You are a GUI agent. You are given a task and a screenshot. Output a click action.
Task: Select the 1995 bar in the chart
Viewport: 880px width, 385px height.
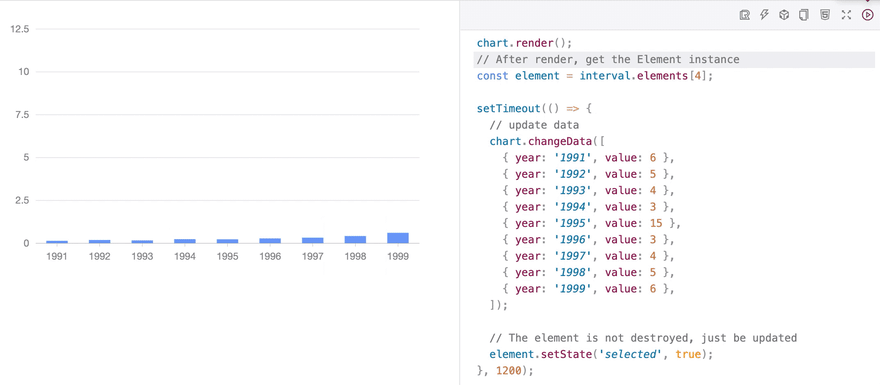click(x=227, y=241)
